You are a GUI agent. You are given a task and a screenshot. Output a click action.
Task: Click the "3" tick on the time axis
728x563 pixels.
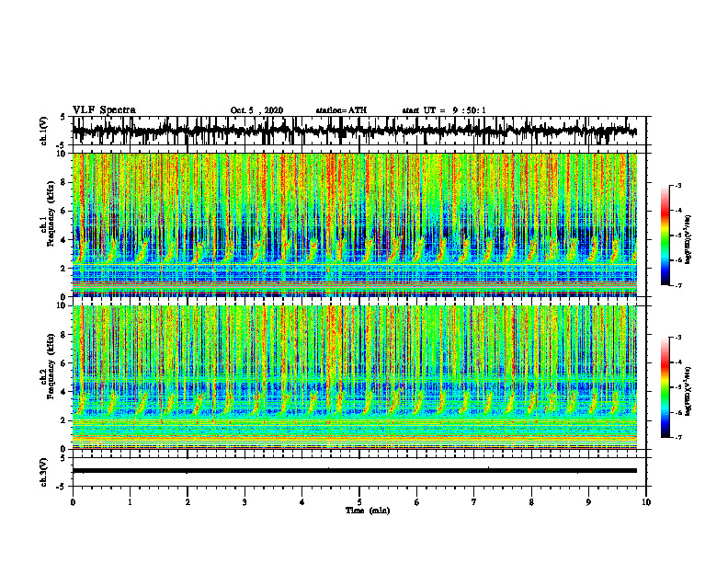click(245, 502)
